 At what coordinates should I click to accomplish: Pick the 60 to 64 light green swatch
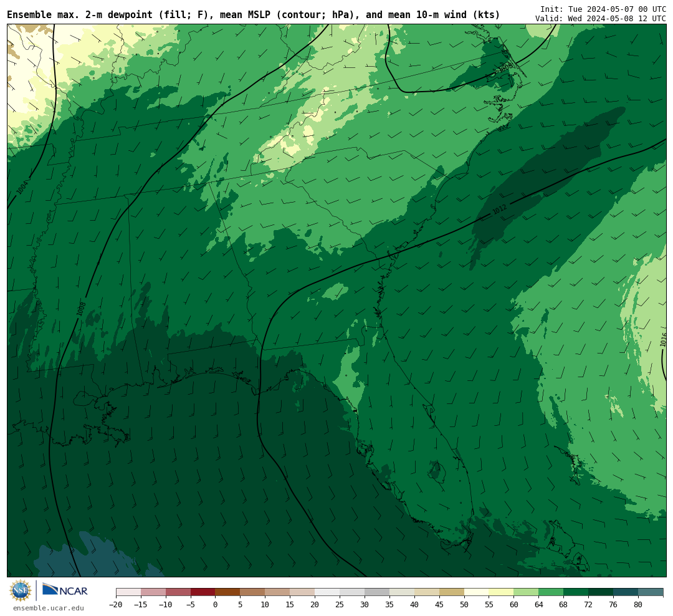pyautogui.click(x=527, y=592)
